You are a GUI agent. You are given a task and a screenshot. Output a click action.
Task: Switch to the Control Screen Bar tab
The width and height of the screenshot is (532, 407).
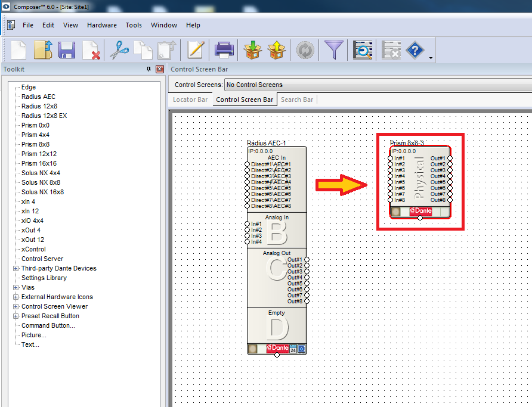245,100
